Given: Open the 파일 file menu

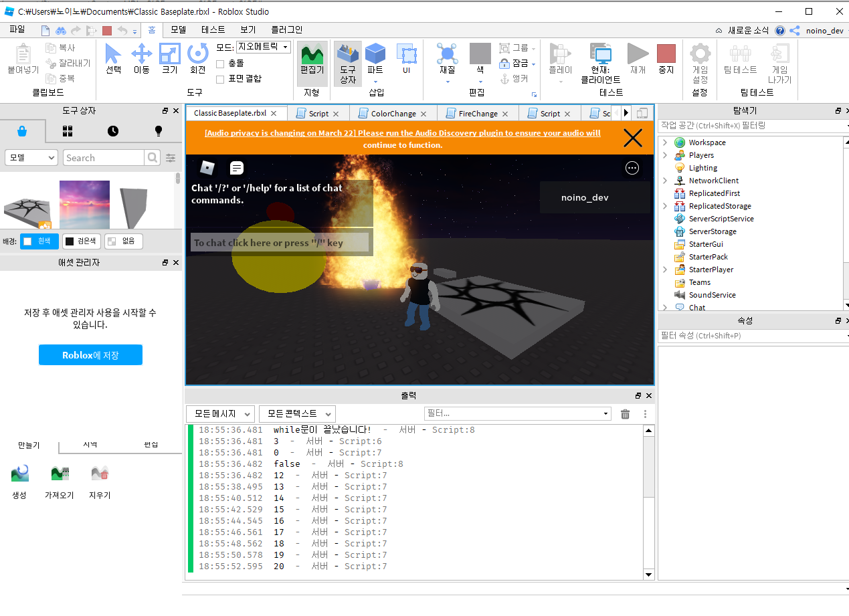Looking at the screenshot, I should (17, 29).
